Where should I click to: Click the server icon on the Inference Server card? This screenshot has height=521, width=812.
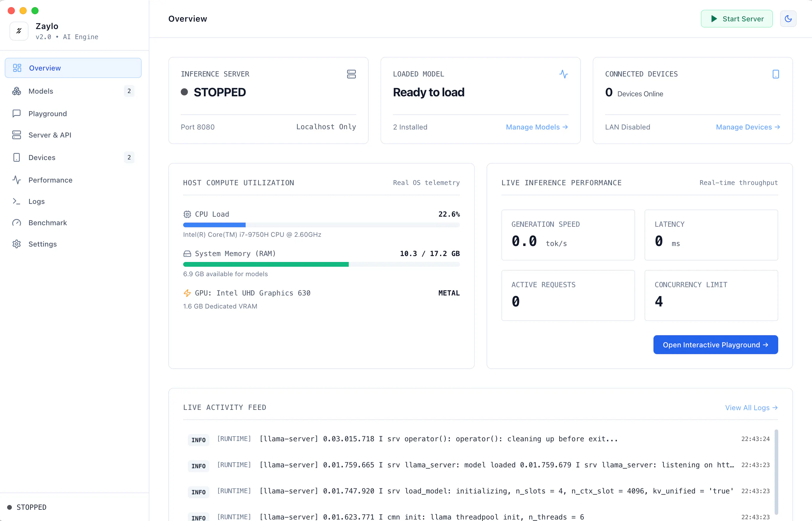pyautogui.click(x=351, y=74)
